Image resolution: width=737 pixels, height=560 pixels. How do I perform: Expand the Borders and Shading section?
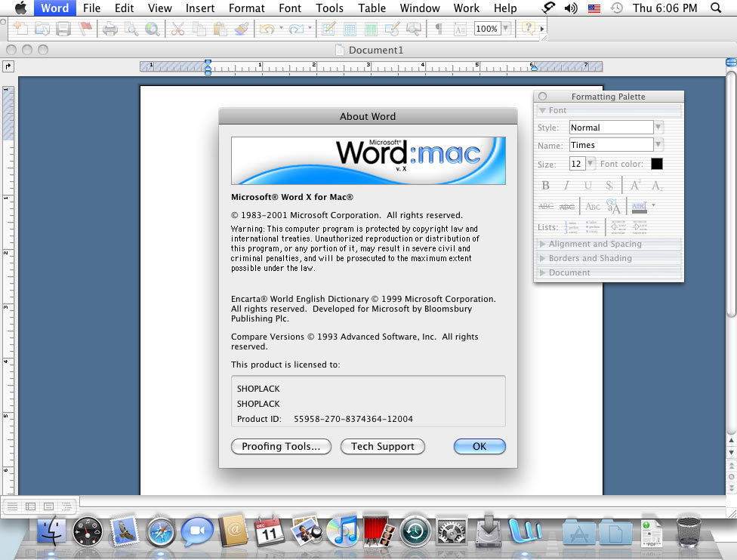click(590, 258)
